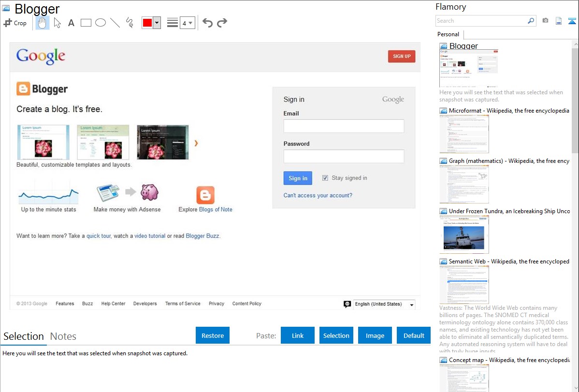Viewport: 579px width, 392px height.
Task: Click the dark Lorem Ipsum template thumbnail
Action: coord(163,142)
